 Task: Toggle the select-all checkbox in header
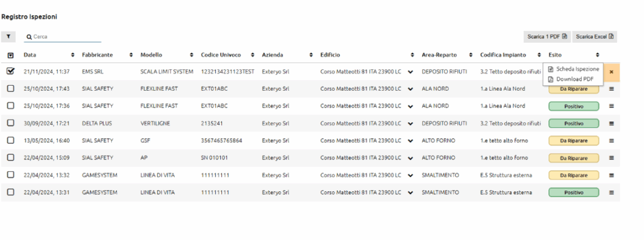(x=11, y=55)
